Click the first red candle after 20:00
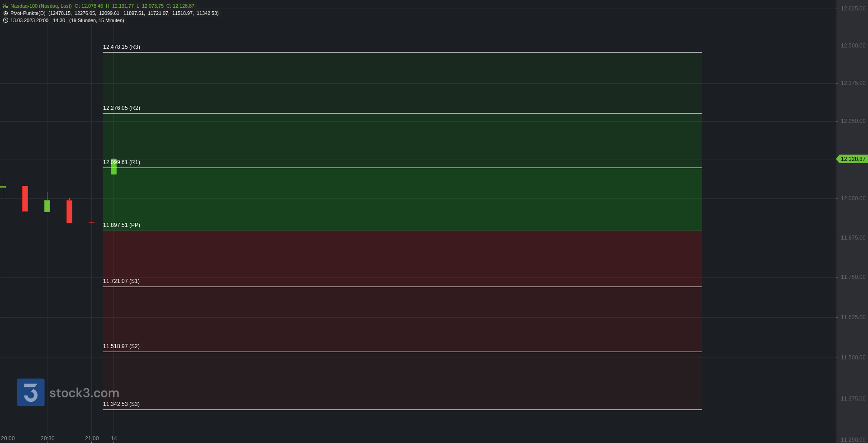The image size is (868, 443). click(25, 198)
